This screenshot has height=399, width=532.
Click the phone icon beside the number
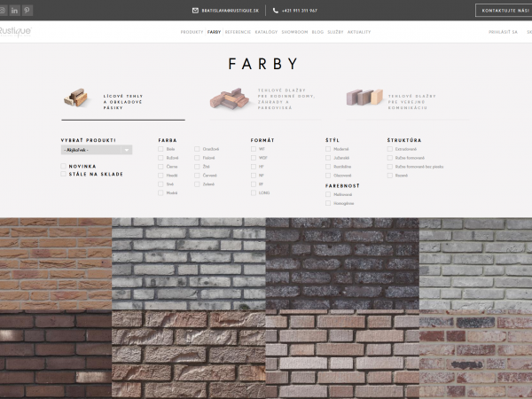coord(275,11)
